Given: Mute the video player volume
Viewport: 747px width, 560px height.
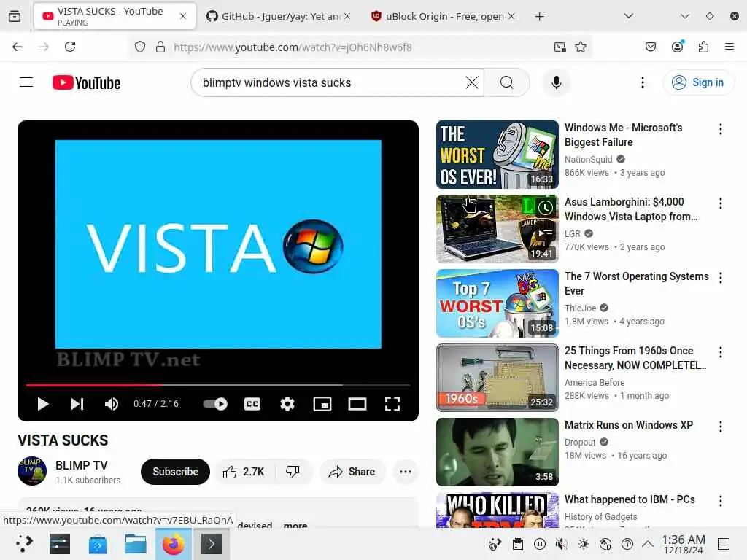Looking at the screenshot, I should pyautogui.click(x=112, y=404).
